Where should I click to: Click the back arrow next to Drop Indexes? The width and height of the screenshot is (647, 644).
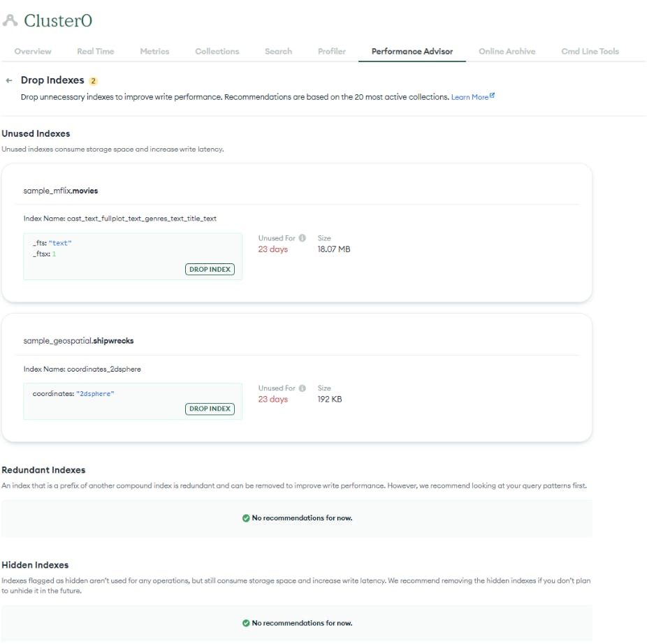pyautogui.click(x=8, y=80)
